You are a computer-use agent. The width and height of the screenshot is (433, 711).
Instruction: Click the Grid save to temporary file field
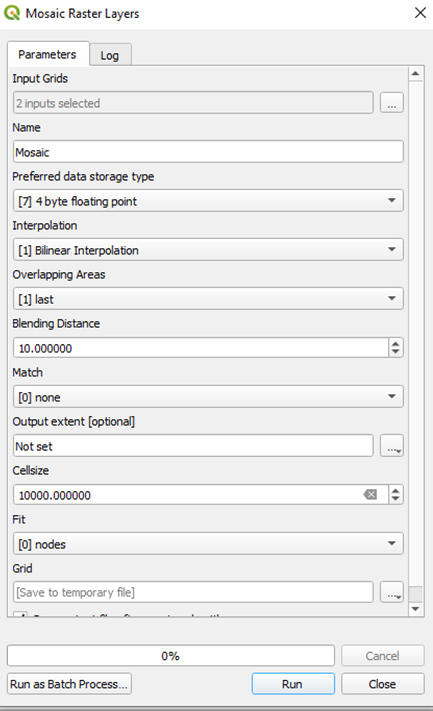tap(193, 592)
